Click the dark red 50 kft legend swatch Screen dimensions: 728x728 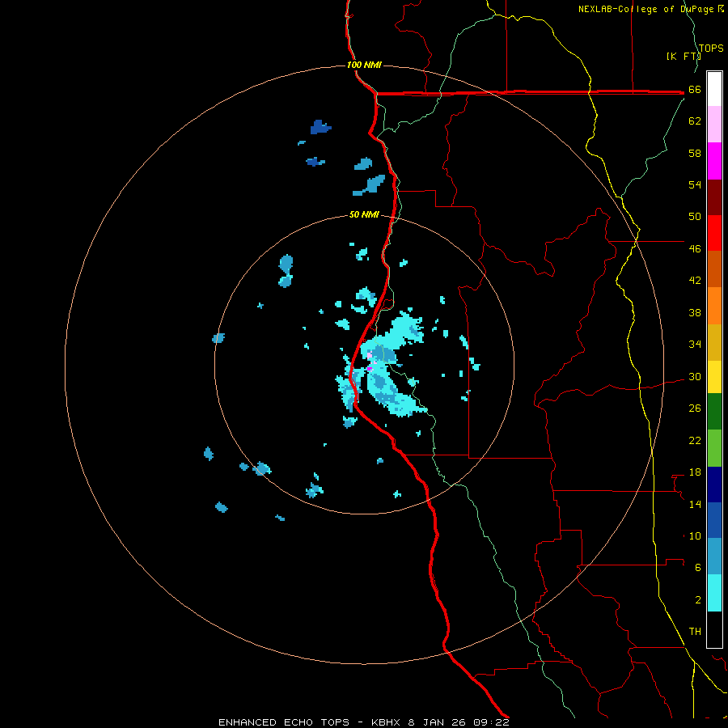[x=714, y=197]
